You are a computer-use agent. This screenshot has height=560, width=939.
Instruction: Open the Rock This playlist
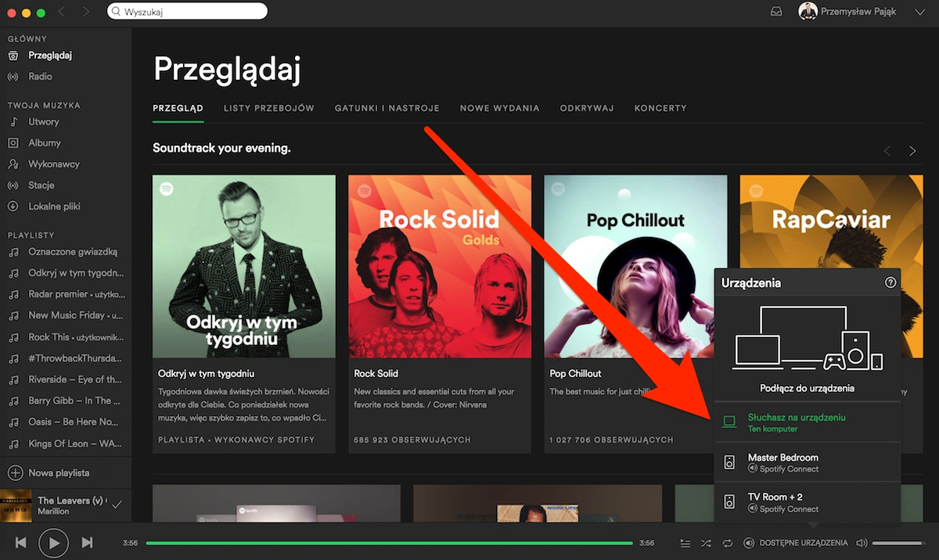(x=76, y=337)
